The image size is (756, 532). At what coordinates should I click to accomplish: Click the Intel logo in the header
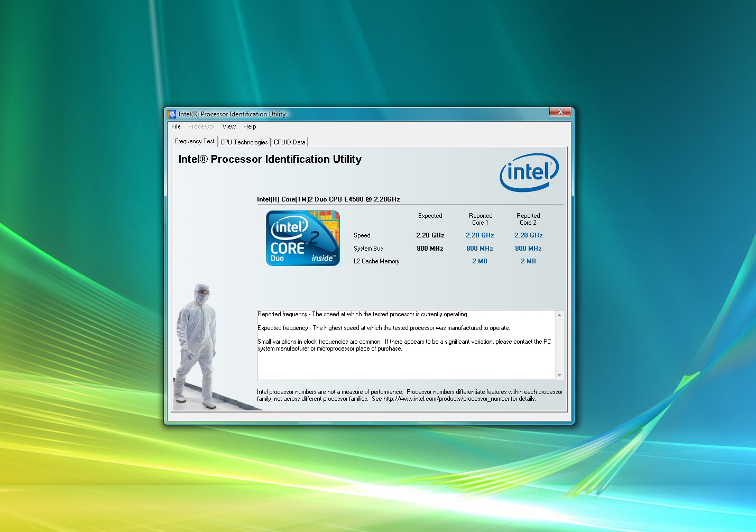[529, 172]
